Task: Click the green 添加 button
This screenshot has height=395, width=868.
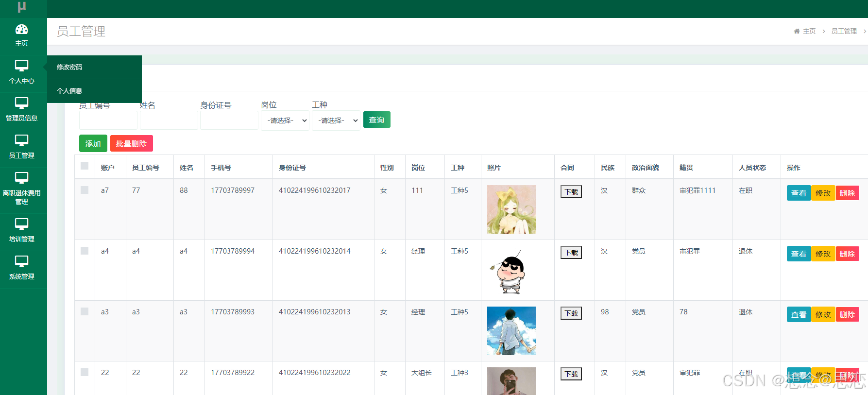Action: point(93,143)
